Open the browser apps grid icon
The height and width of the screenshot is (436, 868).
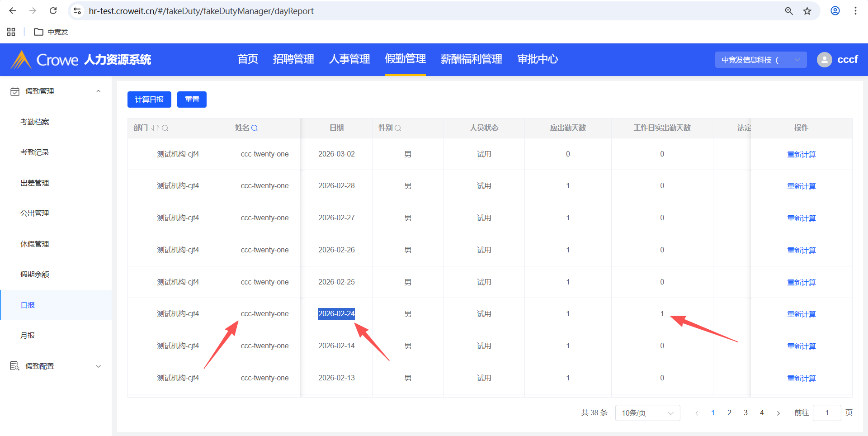tap(11, 32)
